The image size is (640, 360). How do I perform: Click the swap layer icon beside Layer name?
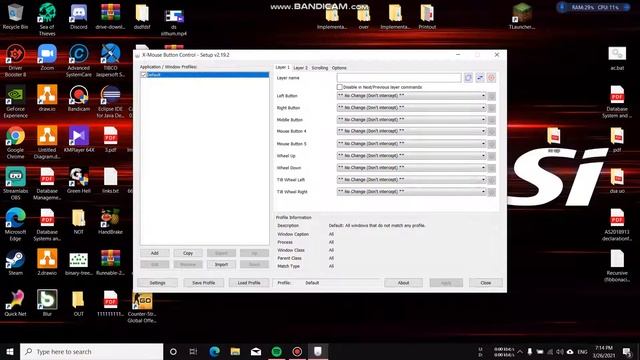click(480, 78)
